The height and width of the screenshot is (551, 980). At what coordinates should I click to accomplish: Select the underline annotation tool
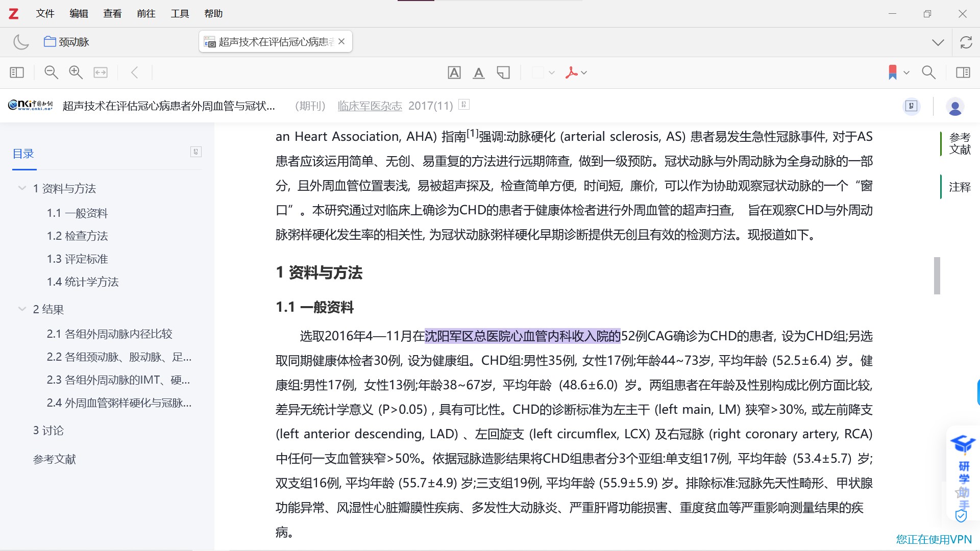click(478, 72)
